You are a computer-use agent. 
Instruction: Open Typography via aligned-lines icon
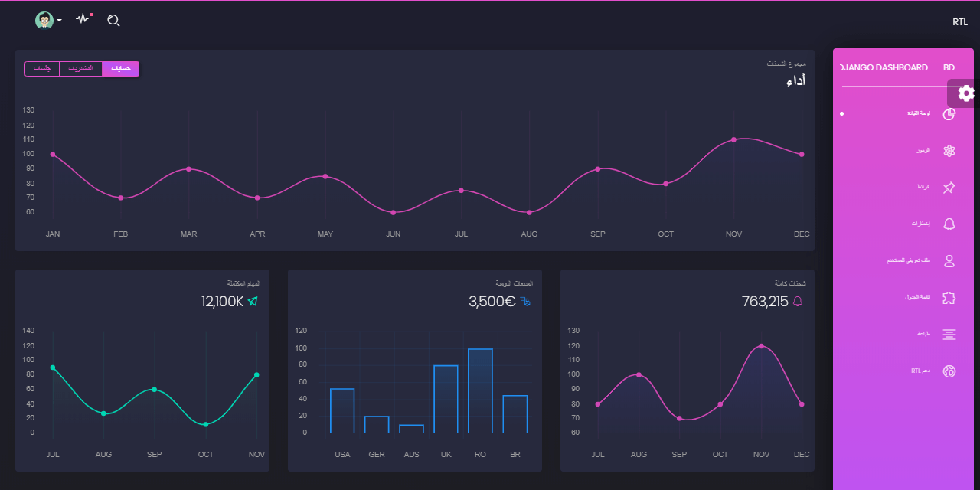(949, 335)
